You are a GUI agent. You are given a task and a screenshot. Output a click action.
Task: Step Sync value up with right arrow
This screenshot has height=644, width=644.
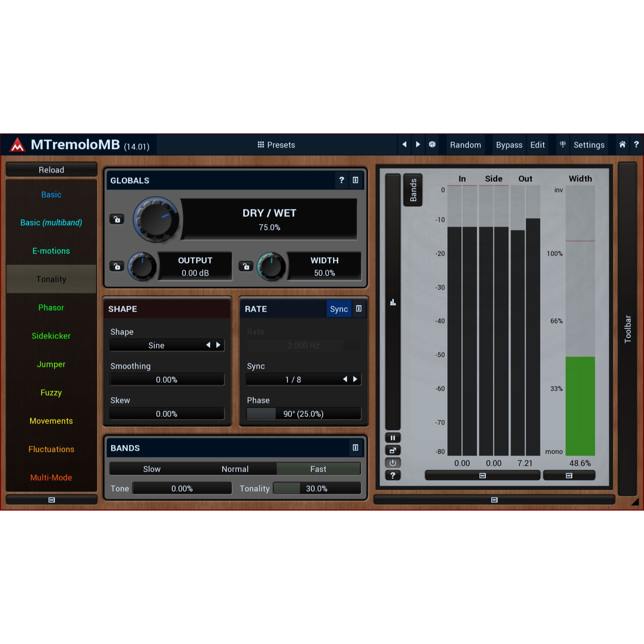pos(355,379)
